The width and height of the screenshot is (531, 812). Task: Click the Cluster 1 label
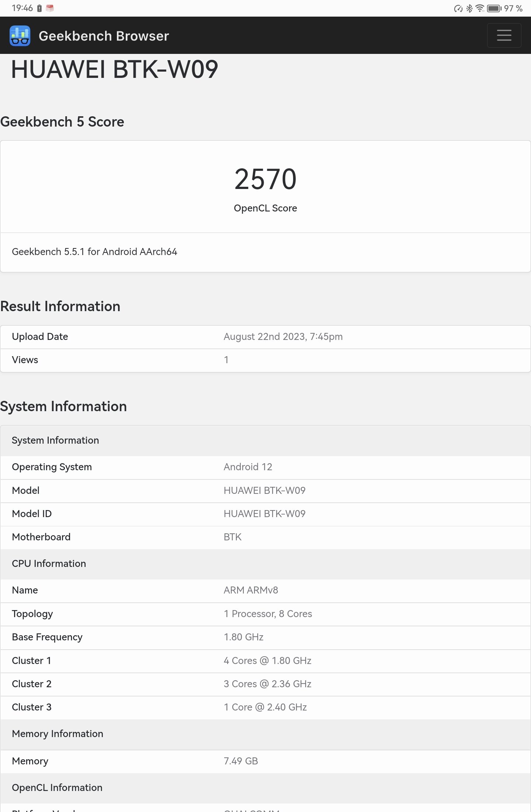click(31, 661)
